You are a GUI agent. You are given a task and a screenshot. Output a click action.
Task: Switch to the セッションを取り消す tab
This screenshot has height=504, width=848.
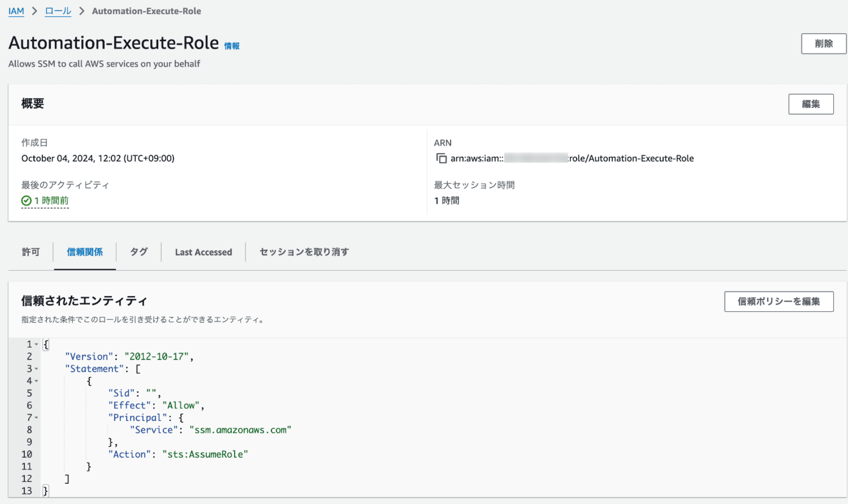click(304, 252)
